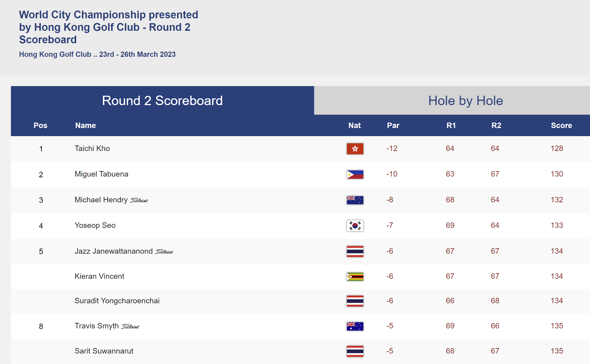Click Titleist logo next to Michael Hendry
Viewport: 590px width, 364px height.
139,200
